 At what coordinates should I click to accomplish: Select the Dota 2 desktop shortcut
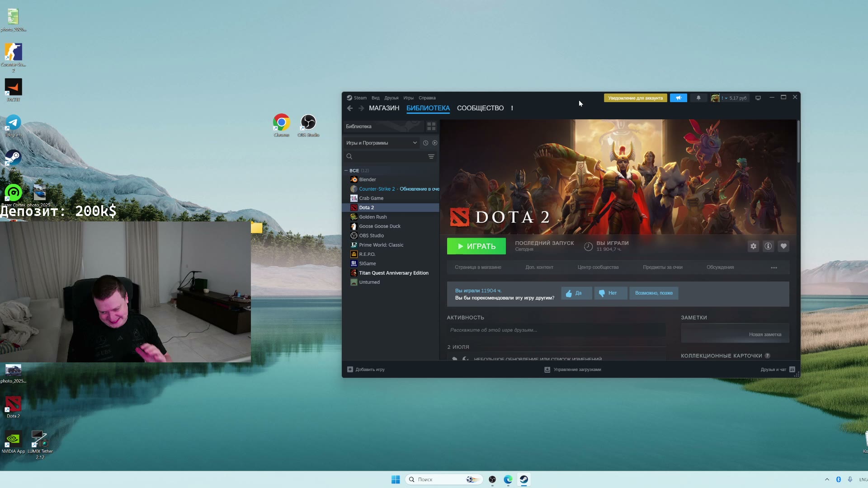tap(13, 407)
